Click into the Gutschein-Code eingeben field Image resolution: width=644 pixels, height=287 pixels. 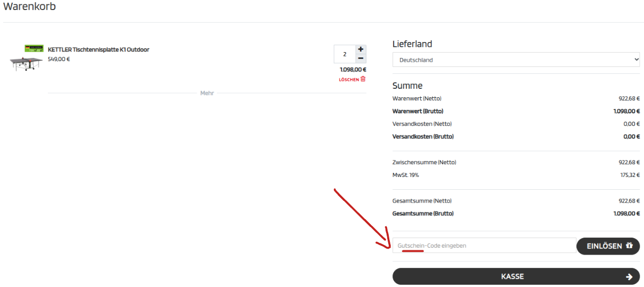point(484,246)
